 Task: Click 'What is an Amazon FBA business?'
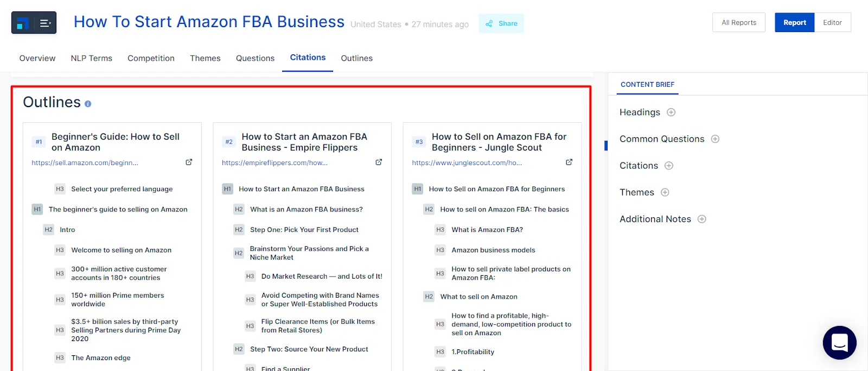pyautogui.click(x=307, y=209)
